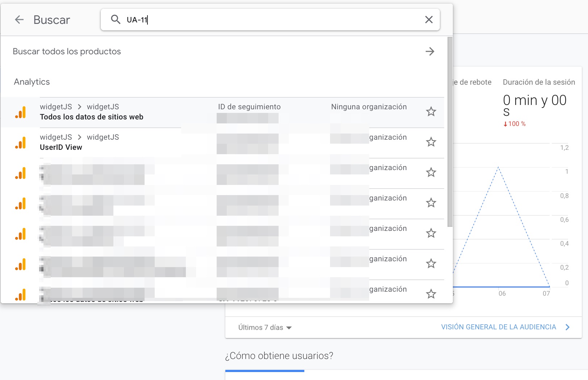Open VISIÓN GENERAL DE LA AUDIENCIA report

pyautogui.click(x=499, y=327)
